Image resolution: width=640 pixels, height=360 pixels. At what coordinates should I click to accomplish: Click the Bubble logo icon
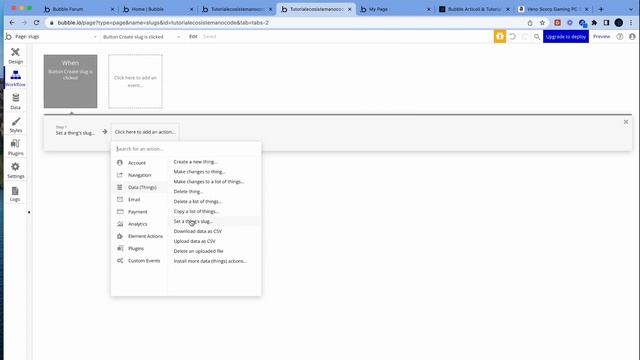coord(9,36)
